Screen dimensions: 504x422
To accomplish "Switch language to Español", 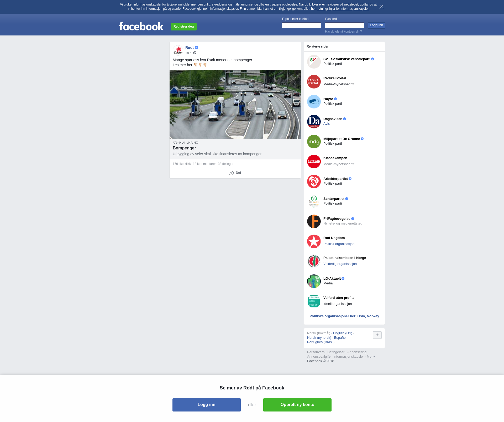I will [x=340, y=338].
